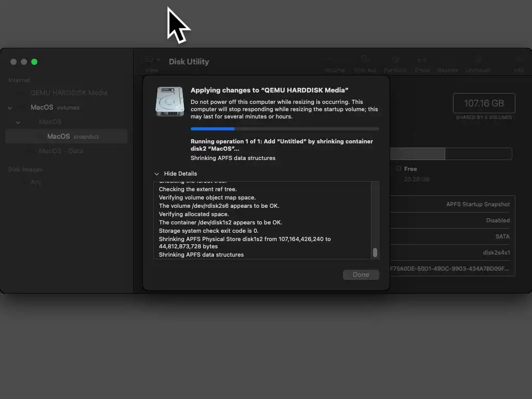Click 'The container /dev/disk1s2 appears to be OK.'
532x399 pixels.
[220, 222]
